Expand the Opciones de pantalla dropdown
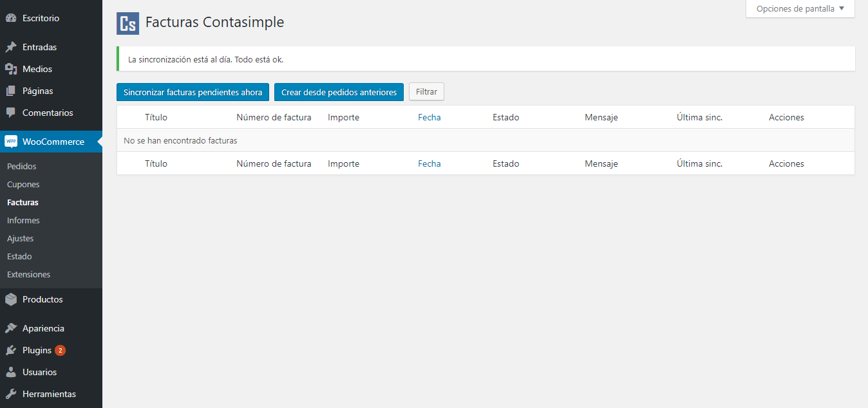This screenshot has height=408, width=868. 800,9
